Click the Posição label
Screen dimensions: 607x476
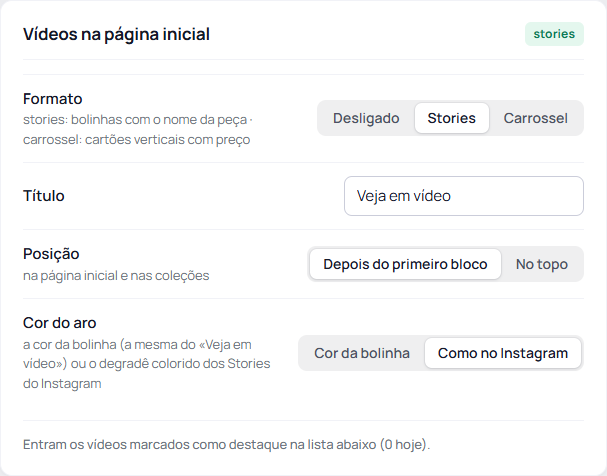click(51, 254)
